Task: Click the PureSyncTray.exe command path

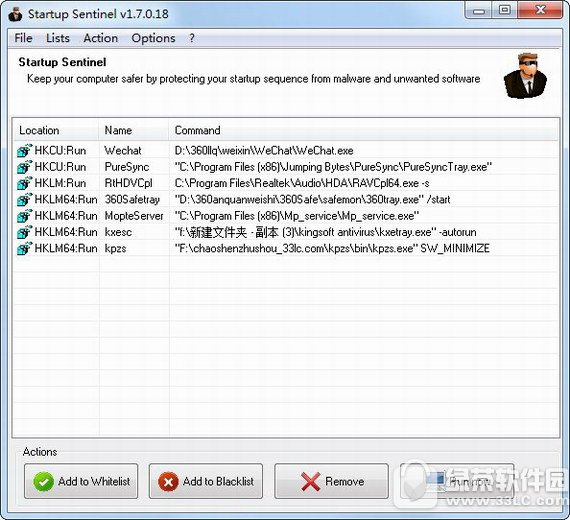Action: pos(333,167)
